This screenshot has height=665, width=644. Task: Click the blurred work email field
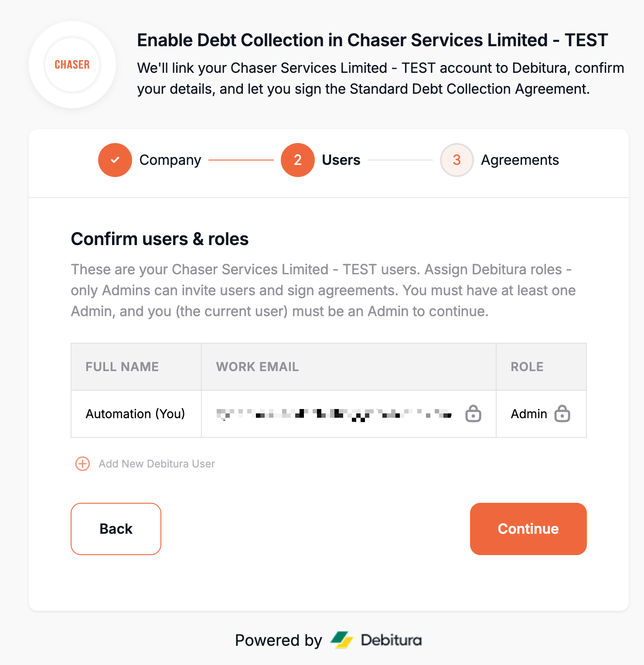(x=334, y=414)
